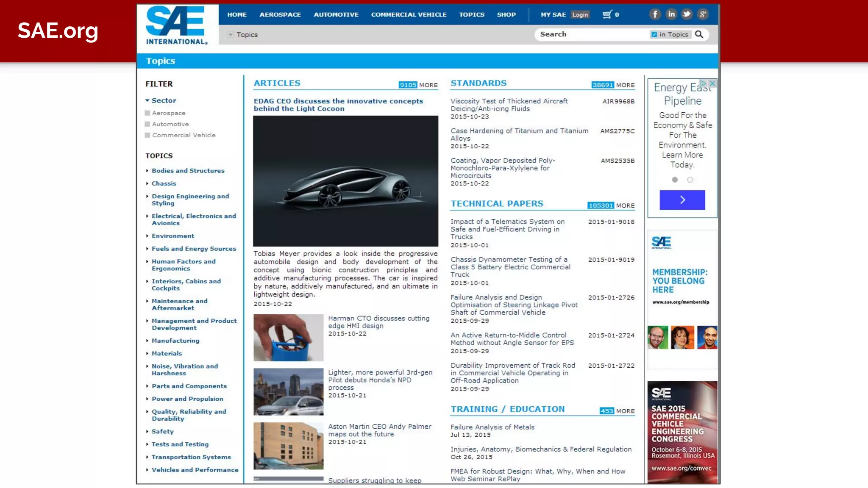Screen dimensions: 868x488
Task: Open Tests and Testing topic link
Action: [x=180, y=444]
